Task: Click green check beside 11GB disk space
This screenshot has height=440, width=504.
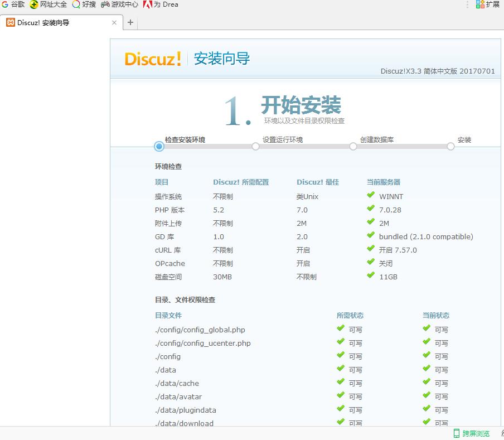Action: (x=371, y=275)
